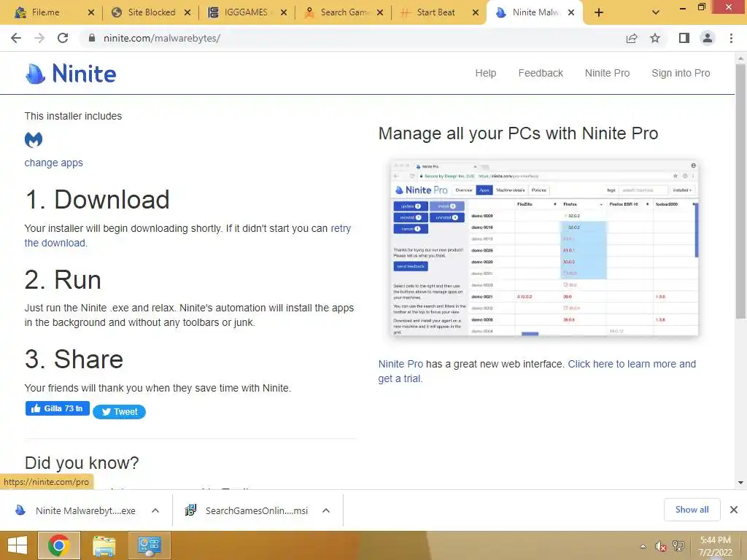Screen dimensions: 747x560
Task: Go to Ninite Pro from the header
Action: coord(607,73)
